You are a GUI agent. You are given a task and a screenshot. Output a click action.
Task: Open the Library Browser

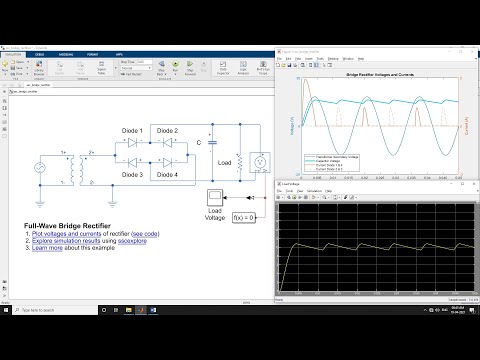39,68
